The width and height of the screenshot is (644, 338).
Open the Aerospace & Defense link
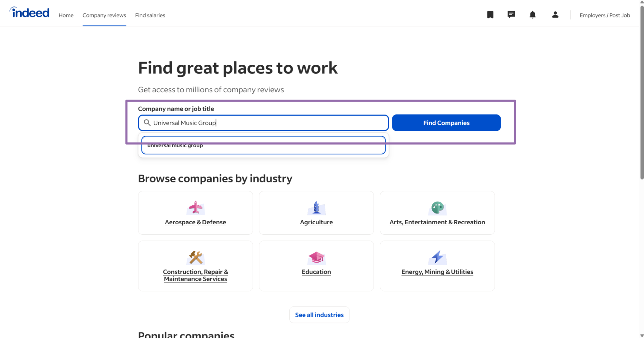tap(196, 222)
